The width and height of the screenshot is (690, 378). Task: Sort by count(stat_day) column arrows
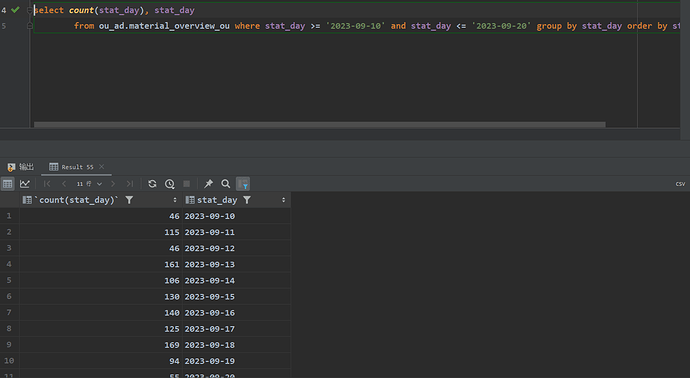point(175,200)
